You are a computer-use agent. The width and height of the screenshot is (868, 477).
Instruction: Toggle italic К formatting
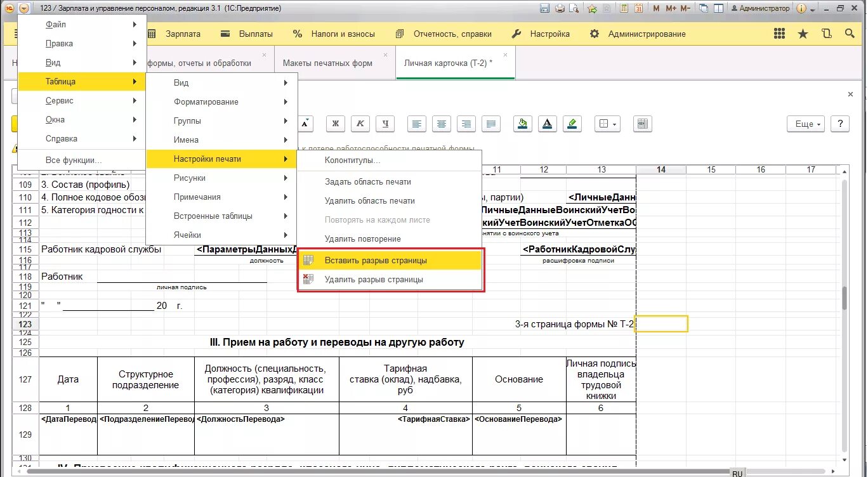point(360,124)
